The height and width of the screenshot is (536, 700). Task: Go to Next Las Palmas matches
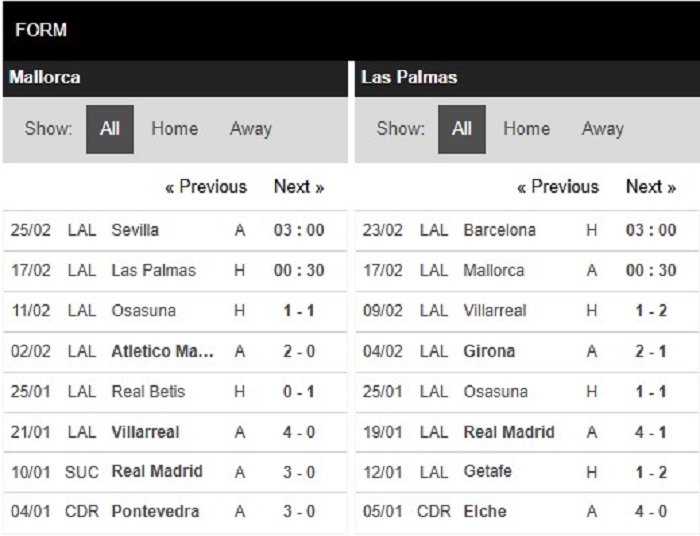pos(651,187)
